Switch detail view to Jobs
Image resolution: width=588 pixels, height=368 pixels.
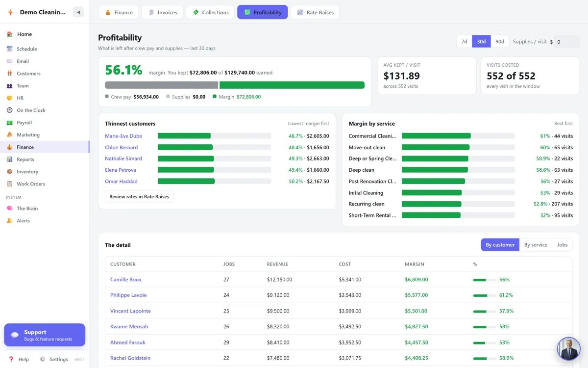562,245
